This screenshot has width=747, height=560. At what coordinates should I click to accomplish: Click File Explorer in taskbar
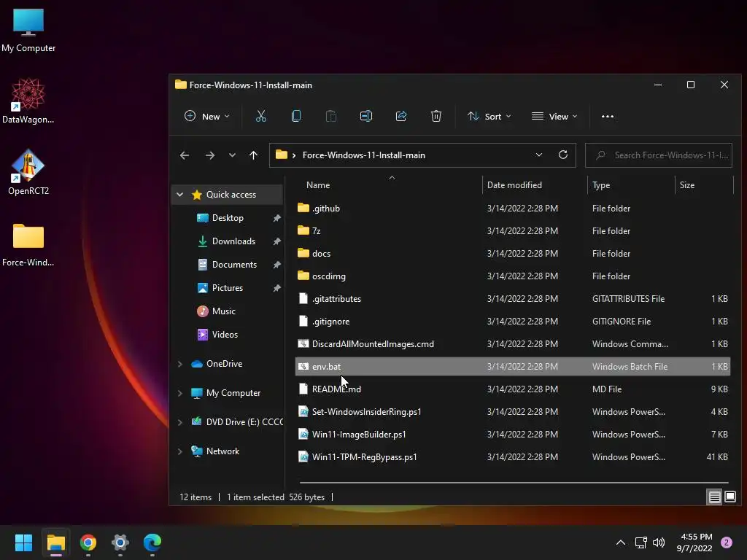coord(55,542)
